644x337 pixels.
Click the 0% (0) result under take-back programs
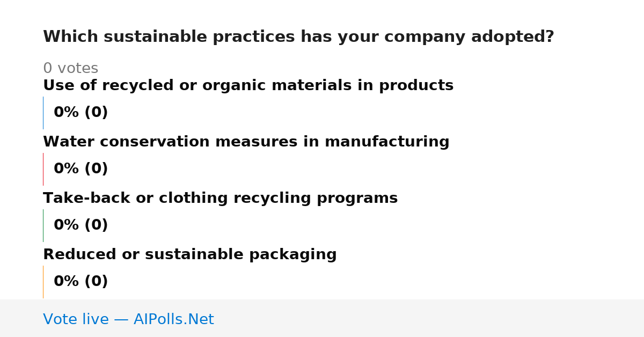pos(80,225)
